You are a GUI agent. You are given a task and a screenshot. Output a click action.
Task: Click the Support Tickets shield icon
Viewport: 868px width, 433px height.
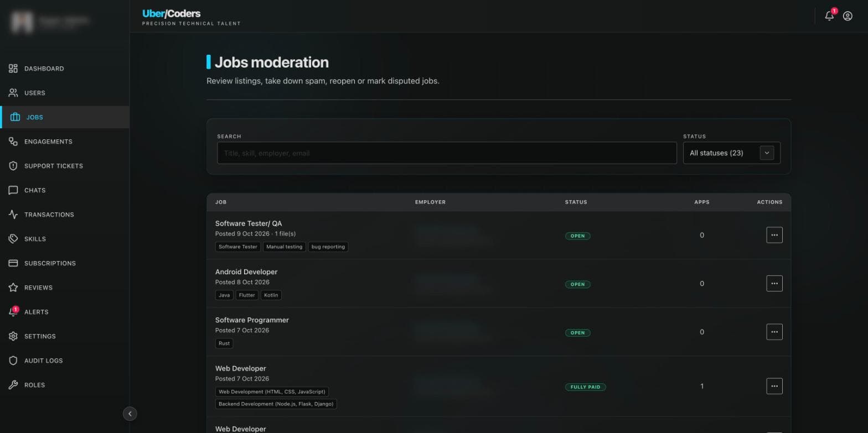pyautogui.click(x=13, y=166)
